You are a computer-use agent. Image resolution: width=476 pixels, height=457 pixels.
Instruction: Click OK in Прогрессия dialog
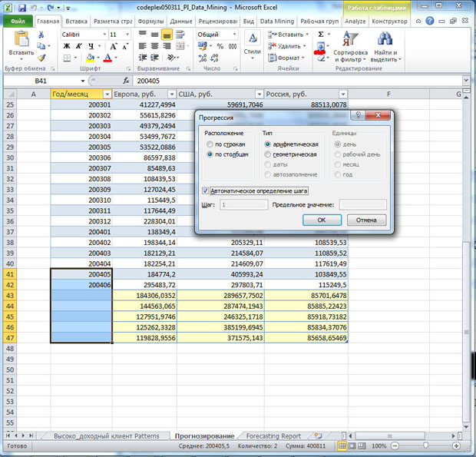pyautogui.click(x=322, y=220)
